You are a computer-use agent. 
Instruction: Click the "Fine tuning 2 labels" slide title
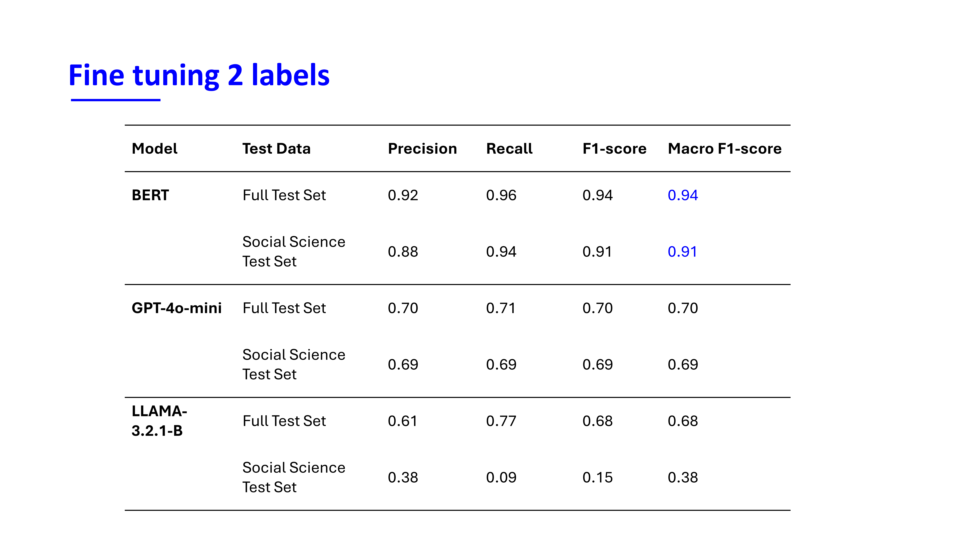click(x=199, y=75)
